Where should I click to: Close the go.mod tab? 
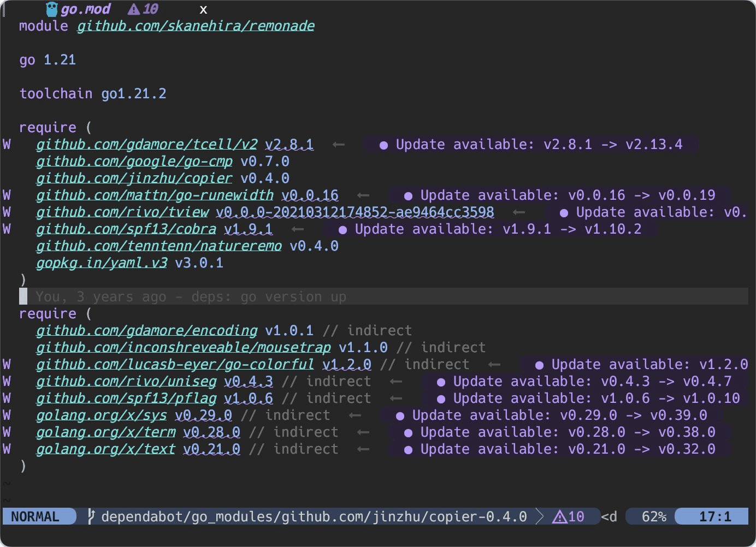(203, 9)
